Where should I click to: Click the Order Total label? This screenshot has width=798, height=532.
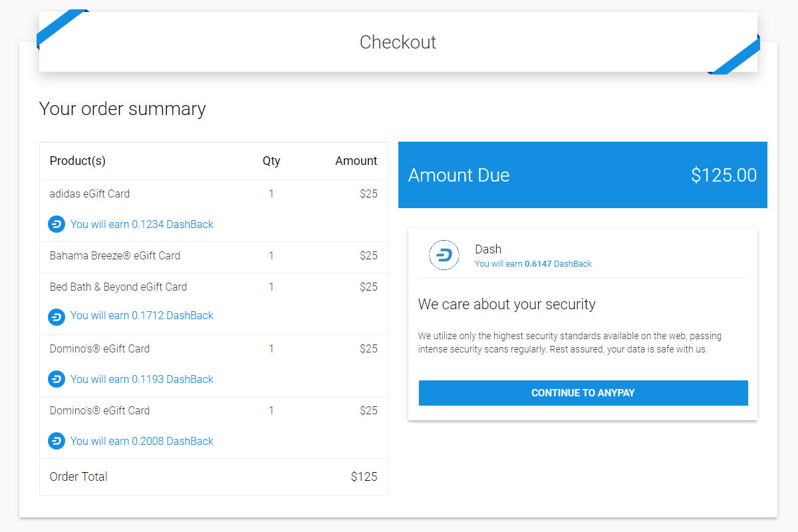tap(78, 476)
